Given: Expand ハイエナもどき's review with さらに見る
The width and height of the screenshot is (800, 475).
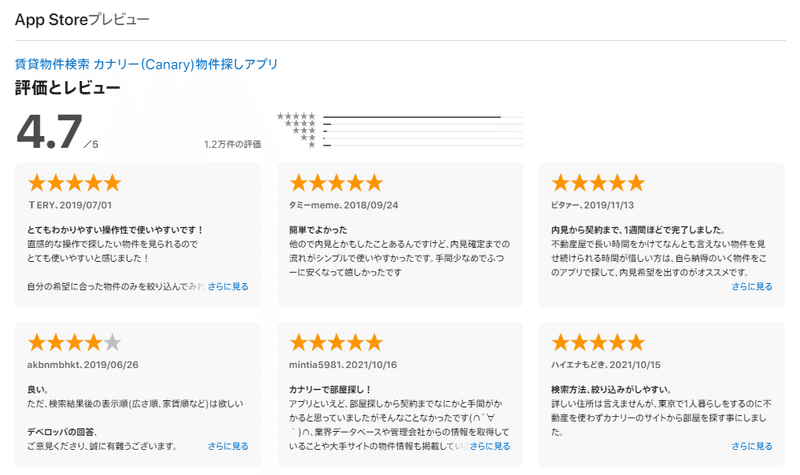Looking at the screenshot, I should tap(752, 446).
